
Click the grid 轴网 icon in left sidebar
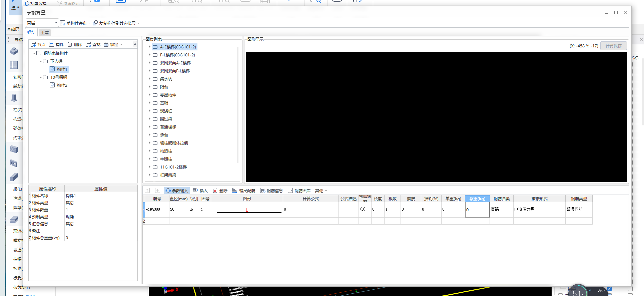[14, 65]
